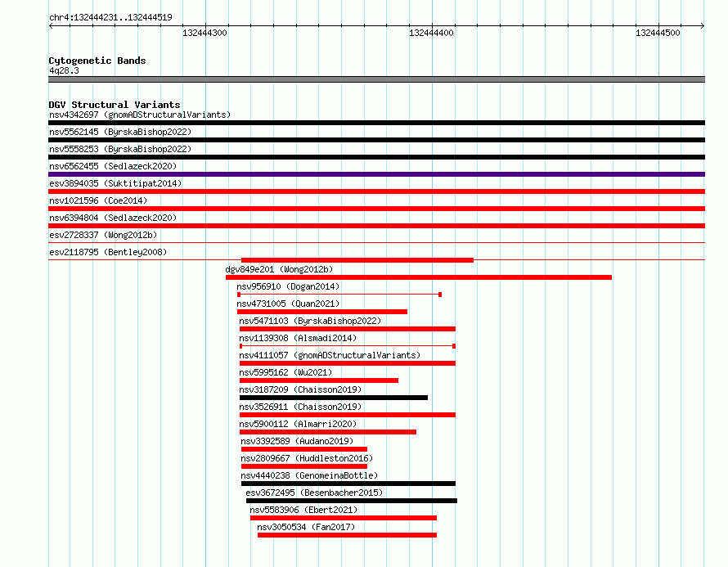This screenshot has width=728, height=567.
Task: Open esv3672495 (Besenbacher2015) variant label
Action: (314, 493)
